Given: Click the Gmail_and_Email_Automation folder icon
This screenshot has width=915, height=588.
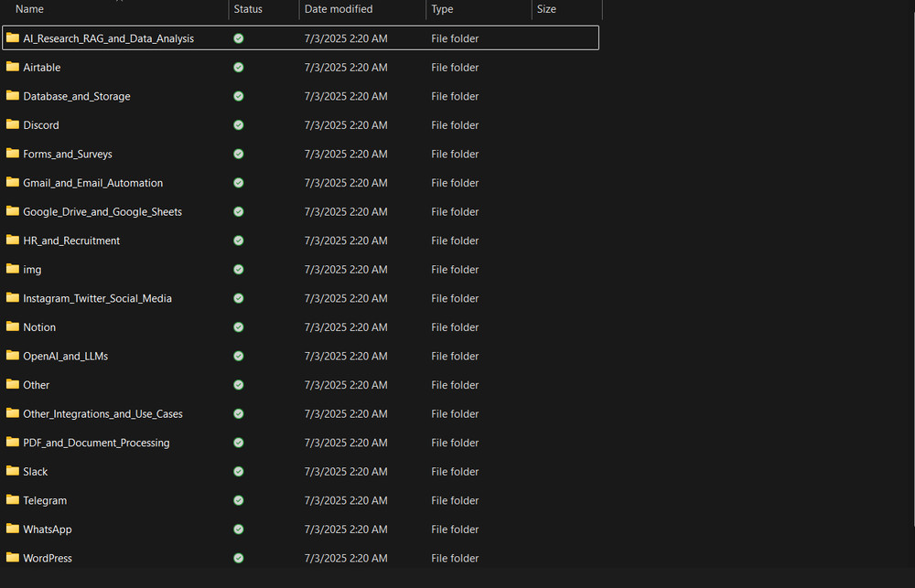Looking at the screenshot, I should (12, 183).
